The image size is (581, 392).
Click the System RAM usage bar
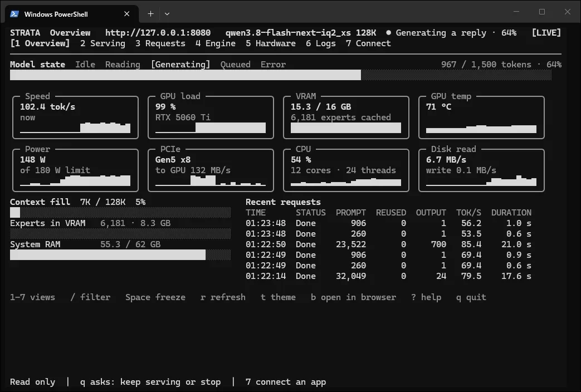120,255
